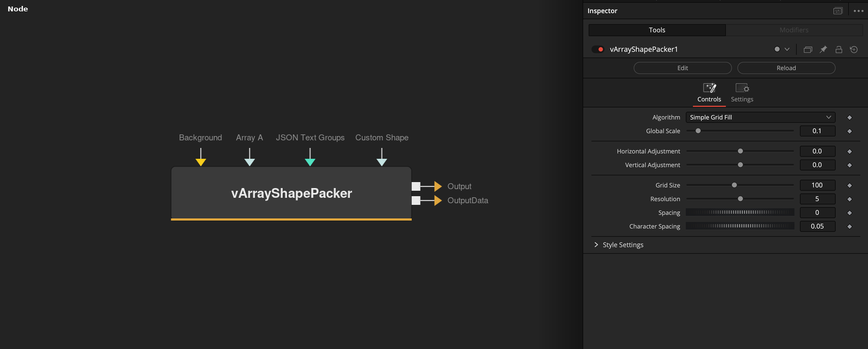
Task: Select the vArrayShapePacker node body
Action: click(291, 193)
